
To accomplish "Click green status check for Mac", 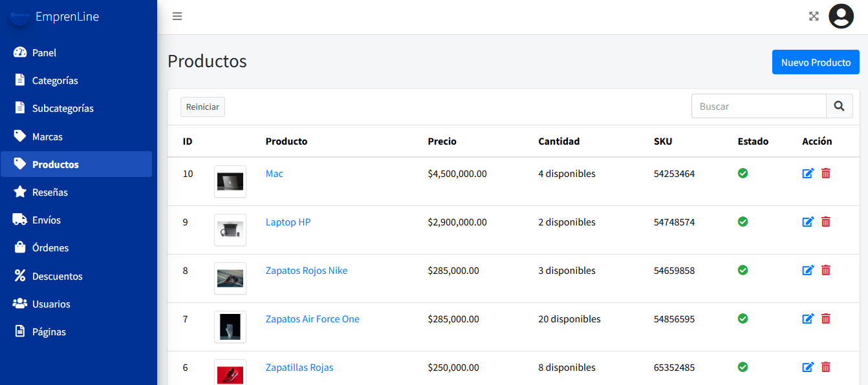I will pos(743,173).
